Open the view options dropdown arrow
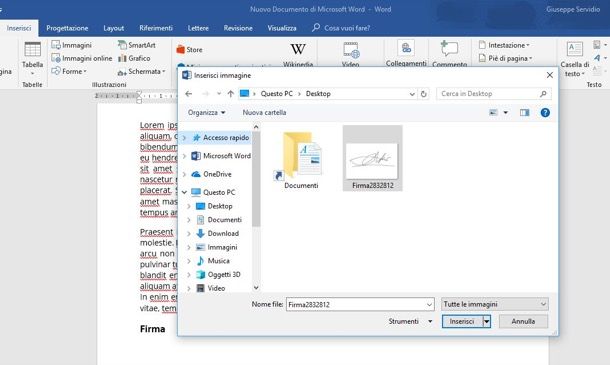610x365 pixels. [x=505, y=112]
